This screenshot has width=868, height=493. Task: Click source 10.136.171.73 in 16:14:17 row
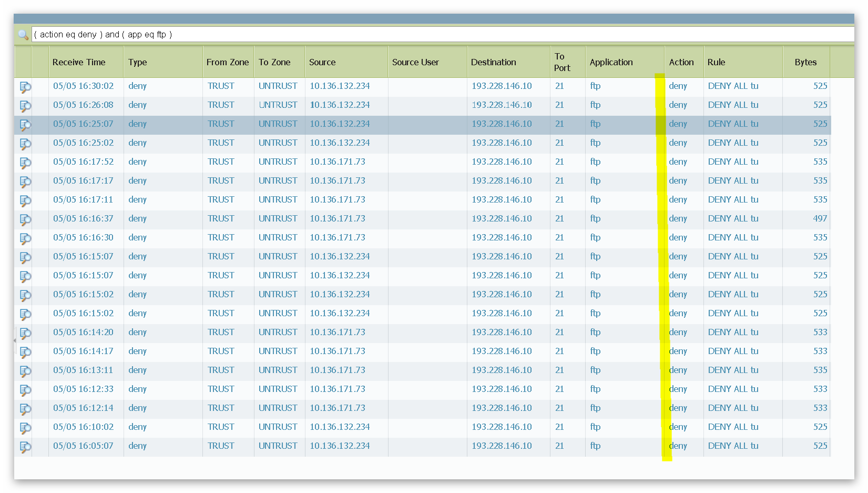click(338, 351)
